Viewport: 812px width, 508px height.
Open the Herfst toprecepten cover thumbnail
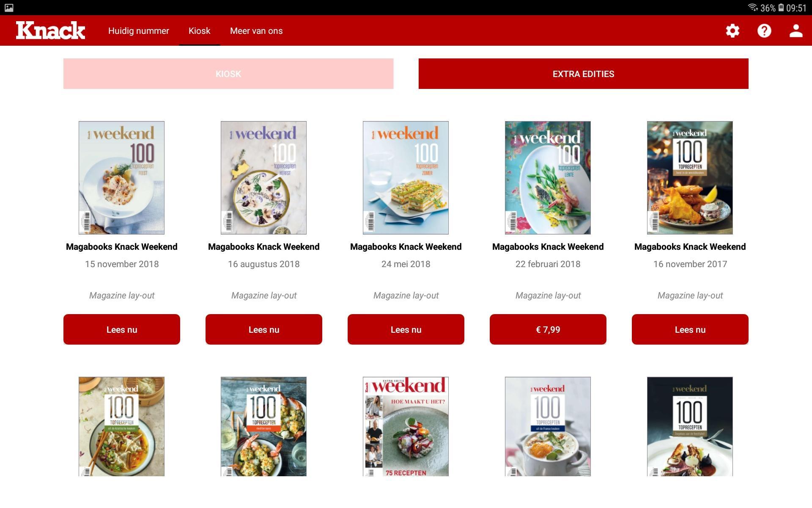coord(263,178)
